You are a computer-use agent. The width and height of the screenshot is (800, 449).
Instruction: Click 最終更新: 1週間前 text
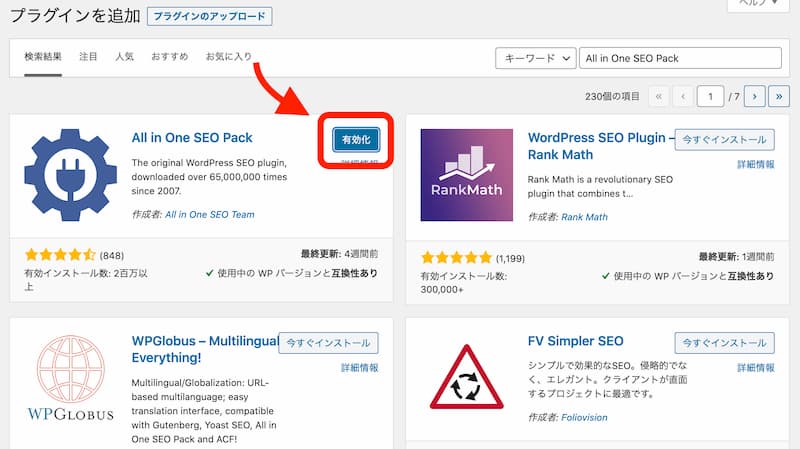point(736,257)
